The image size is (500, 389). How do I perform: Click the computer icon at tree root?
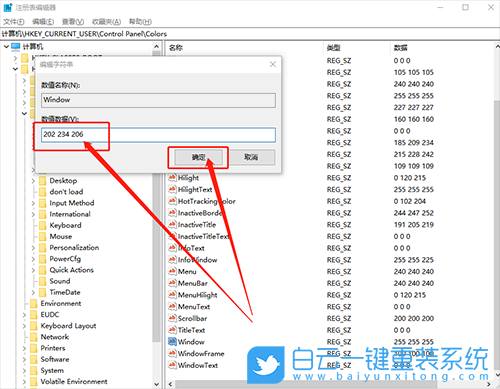tap(16, 47)
